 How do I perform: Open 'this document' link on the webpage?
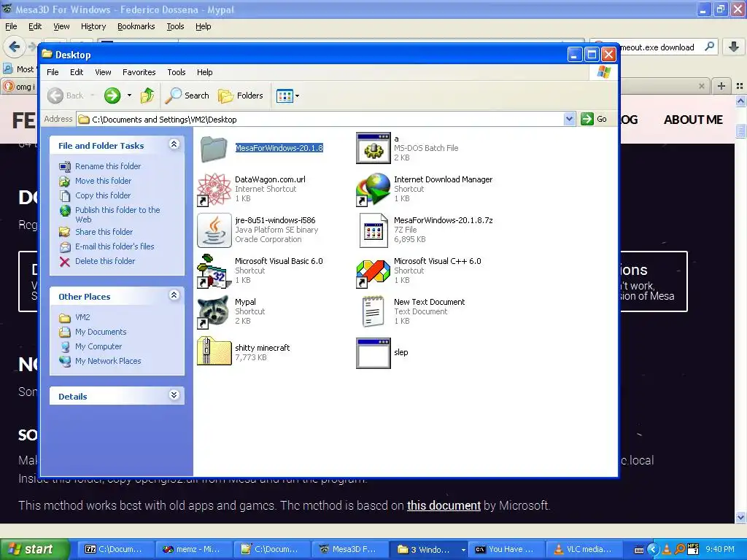[444, 505]
